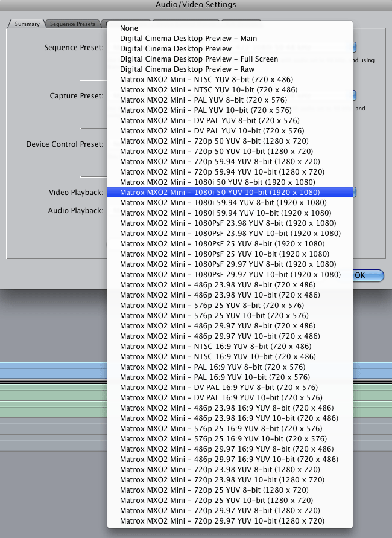Select None from the playback list
Viewport: 392px width, 538px height.
[x=129, y=28]
